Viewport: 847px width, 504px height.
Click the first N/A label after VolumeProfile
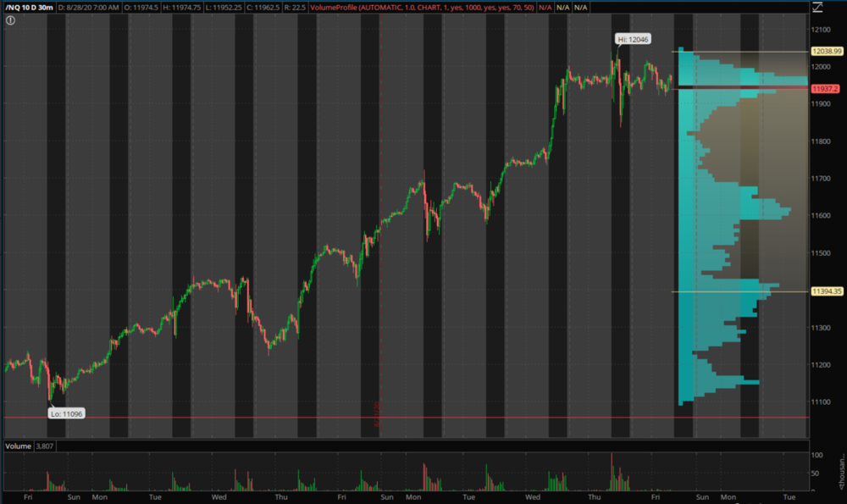(542, 8)
